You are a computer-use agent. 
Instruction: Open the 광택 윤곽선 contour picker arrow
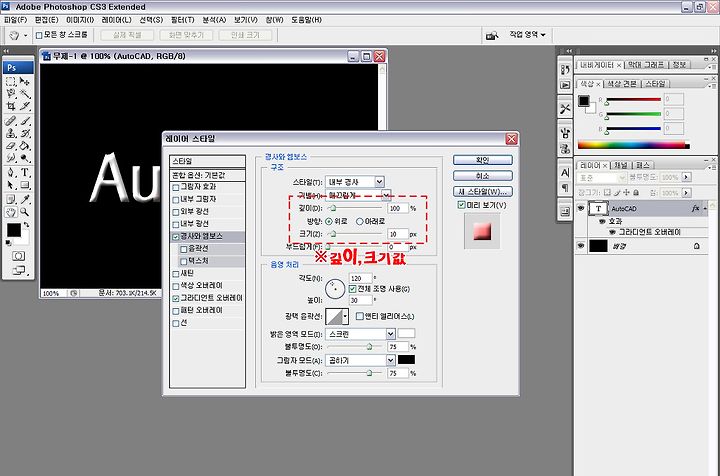click(345, 316)
